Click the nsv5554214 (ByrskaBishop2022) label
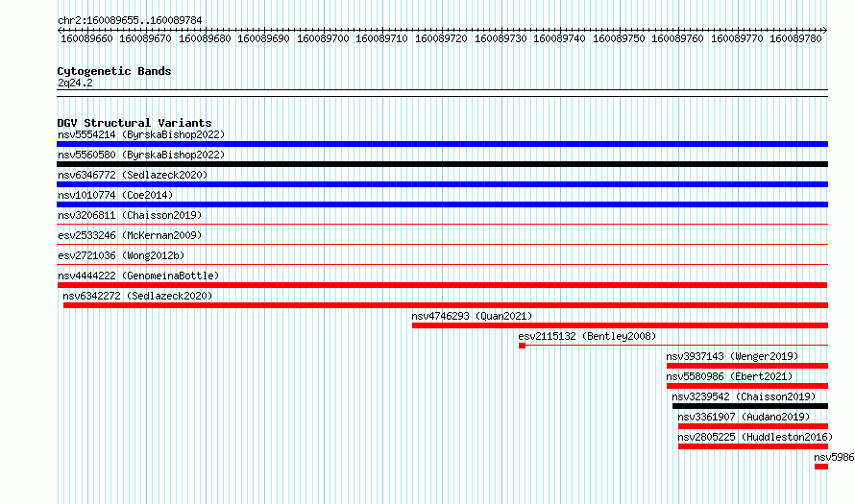Image resolution: width=855 pixels, height=504 pixels. pos(141,134)
